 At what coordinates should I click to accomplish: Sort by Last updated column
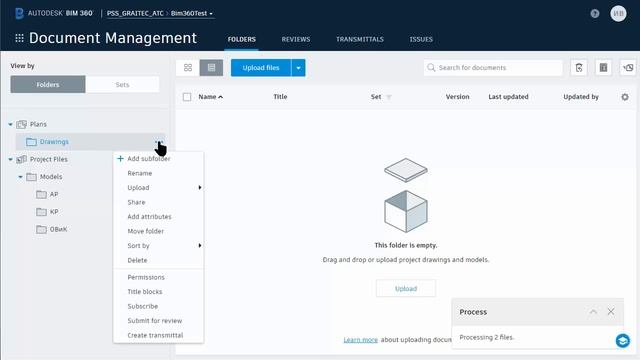pos(508,97)
